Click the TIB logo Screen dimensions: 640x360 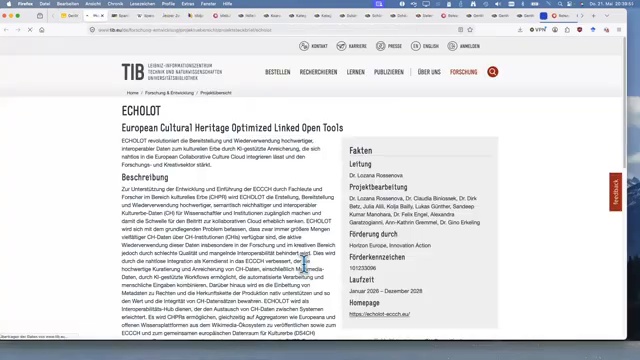[172, 72]
